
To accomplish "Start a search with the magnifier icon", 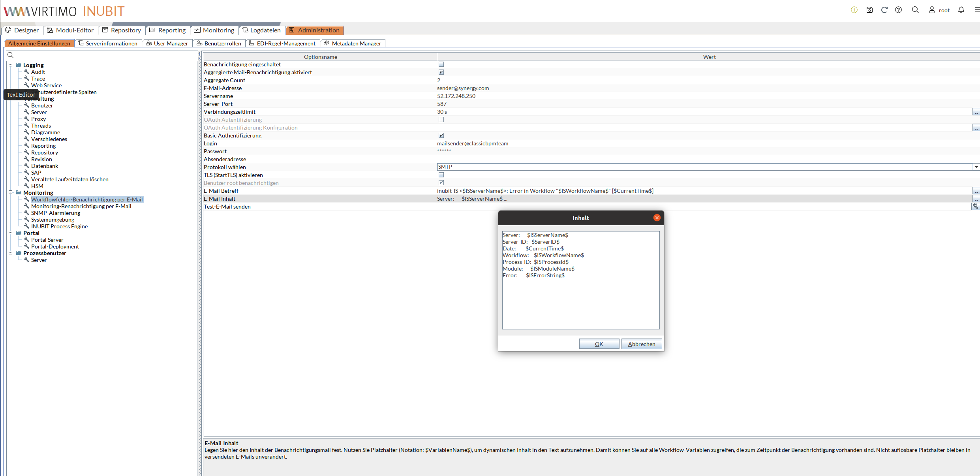I will click(915, 10).
